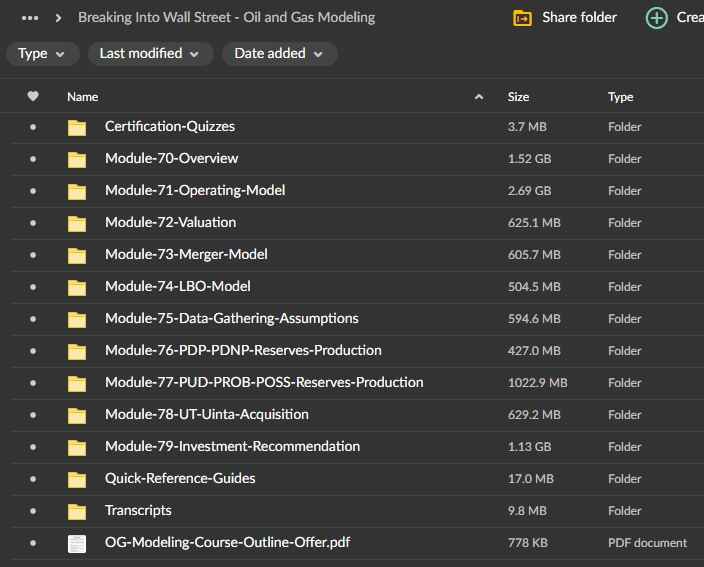The height and width of the screenshot is (567, 704).
Task: Open Module-76-PDP-PDNP-Reserves-Production folder name
Action: click(x=243, y=350)
